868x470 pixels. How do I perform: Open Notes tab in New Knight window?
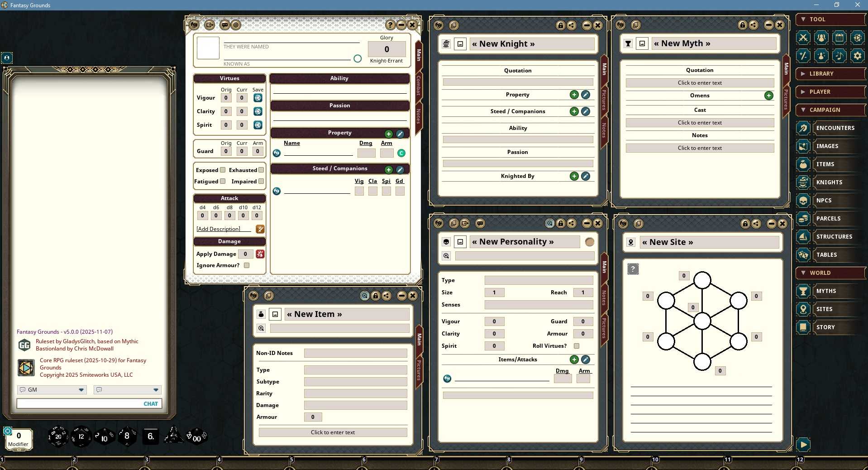604,130
